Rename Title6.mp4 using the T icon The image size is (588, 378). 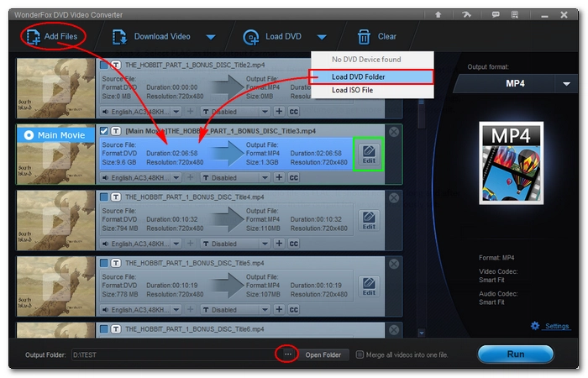point(116,329)
